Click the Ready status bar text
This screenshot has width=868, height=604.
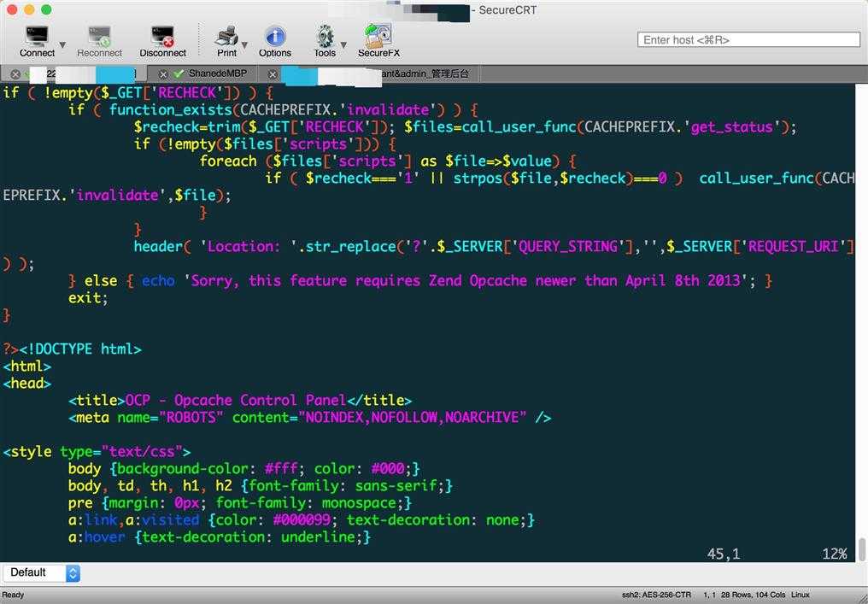click(x=14, y=595)
